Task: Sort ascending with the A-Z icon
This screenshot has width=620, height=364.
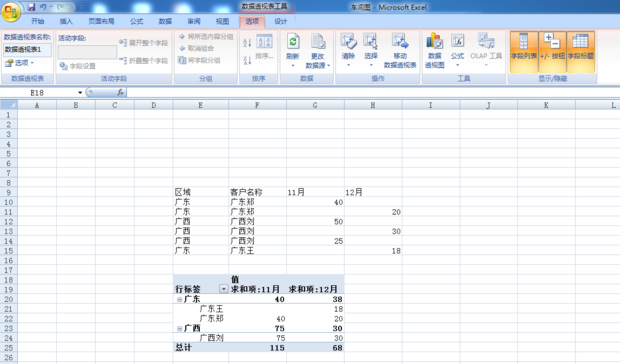Action: tap(247, 43)
